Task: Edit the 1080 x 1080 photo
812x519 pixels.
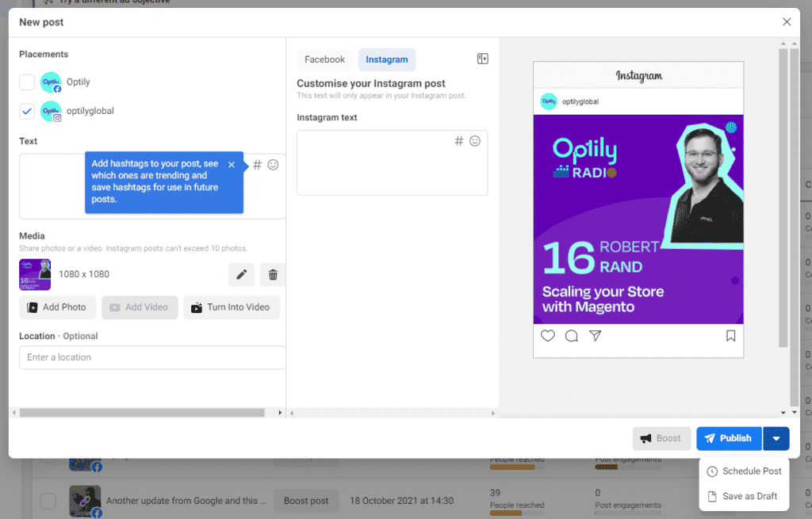Action: [x=241, y=274]
